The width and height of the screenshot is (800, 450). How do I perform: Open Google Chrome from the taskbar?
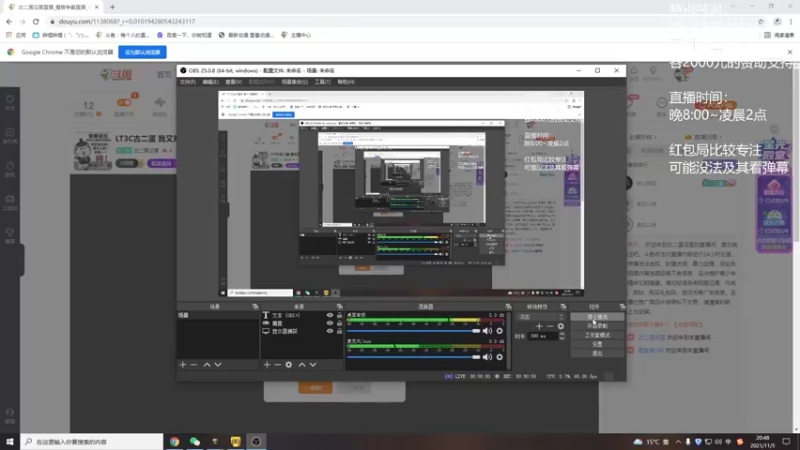(174, 442)
